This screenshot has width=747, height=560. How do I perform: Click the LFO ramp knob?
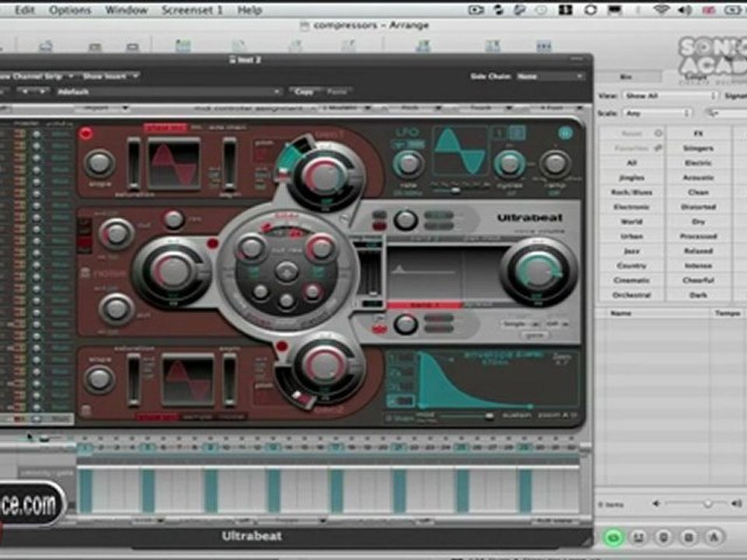[555, 163]
